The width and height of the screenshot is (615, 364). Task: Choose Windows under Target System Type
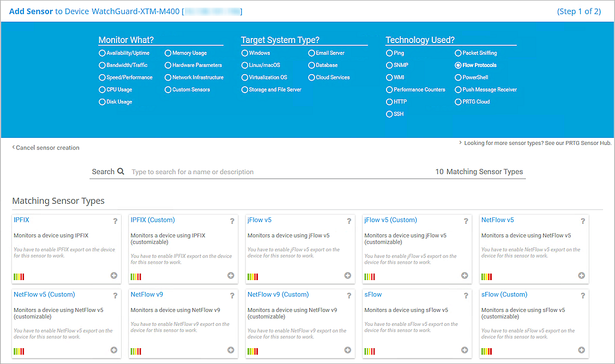point(245,53)
